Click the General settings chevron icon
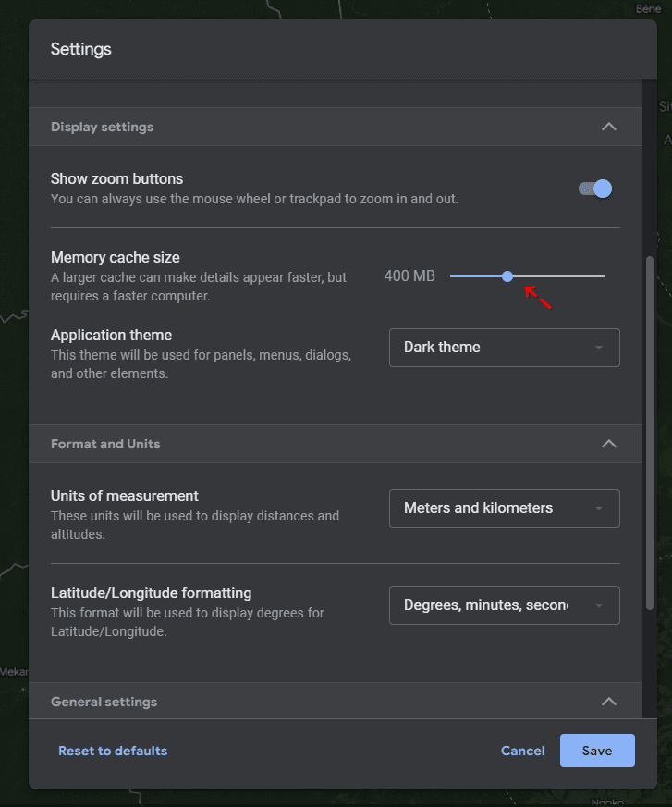This screenshot has height=807, width=672. [x=609, y=702]
